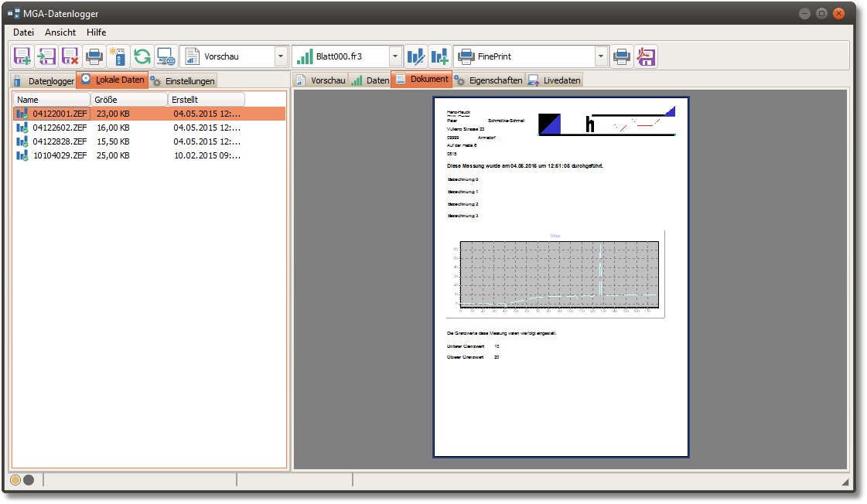Image resolution: width=867 pixels, height=504 pixels.
Task: Click the first printer icon in left toolbar
Action: click(x=94, y=56)
